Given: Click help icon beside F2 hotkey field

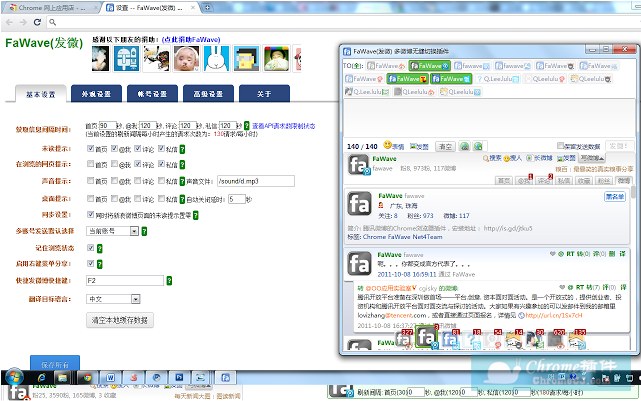Looking at the screenshot, I should pos(169,280).
